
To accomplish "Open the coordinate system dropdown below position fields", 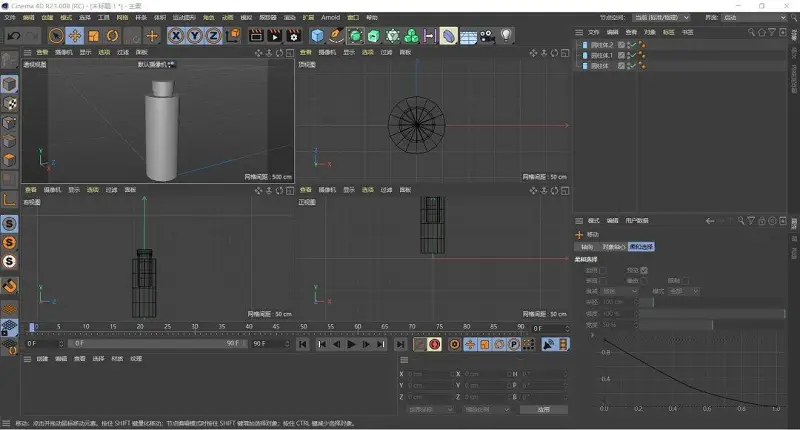I will click(430, 410).
